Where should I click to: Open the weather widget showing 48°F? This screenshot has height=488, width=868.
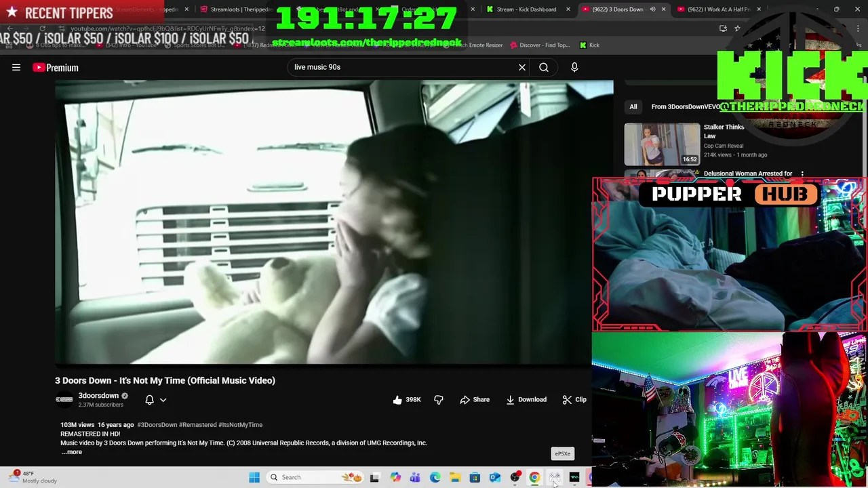pyautogui.click(x=34, y=477)
